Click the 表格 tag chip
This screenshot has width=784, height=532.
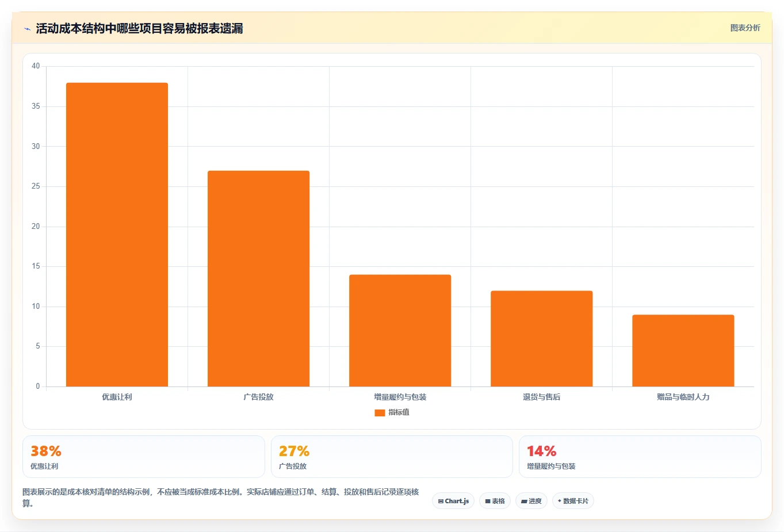click(x=495, y=501)
